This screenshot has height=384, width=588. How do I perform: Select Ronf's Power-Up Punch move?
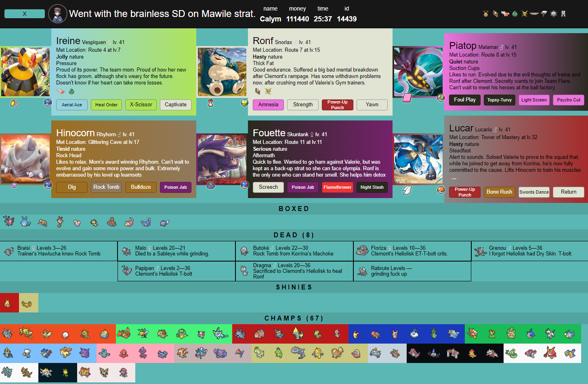tap(338, 105)
